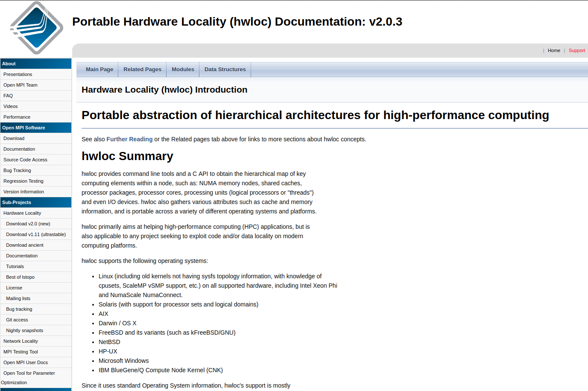Click the Hardware Locality (hwloc) Introduction title
Image resolution: width=588 pixels, height=391 pixels.
click(x=164, y=90)
